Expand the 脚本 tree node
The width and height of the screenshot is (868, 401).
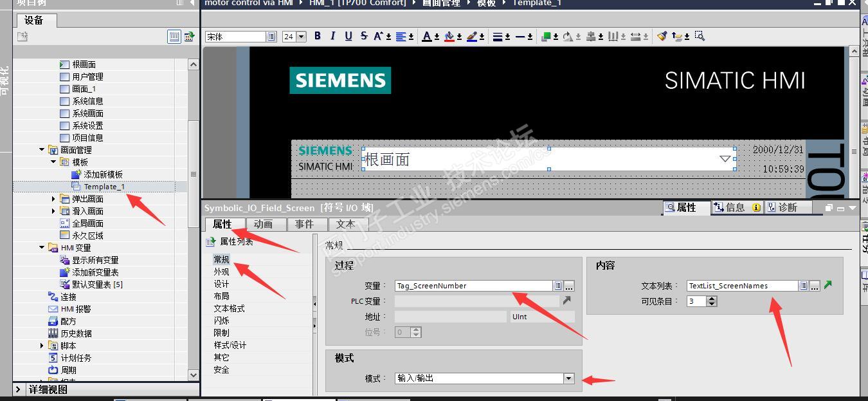42,346
